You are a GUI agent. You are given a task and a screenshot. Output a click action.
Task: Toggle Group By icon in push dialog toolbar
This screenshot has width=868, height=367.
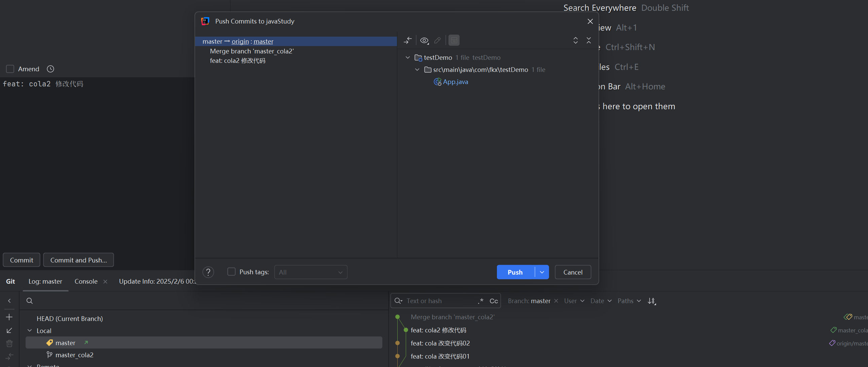point(454,40)
